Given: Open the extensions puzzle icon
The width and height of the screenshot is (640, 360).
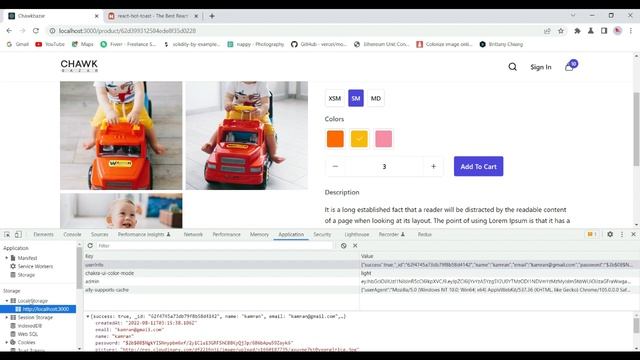Looking at the screenshot, I should coord(577,31).
